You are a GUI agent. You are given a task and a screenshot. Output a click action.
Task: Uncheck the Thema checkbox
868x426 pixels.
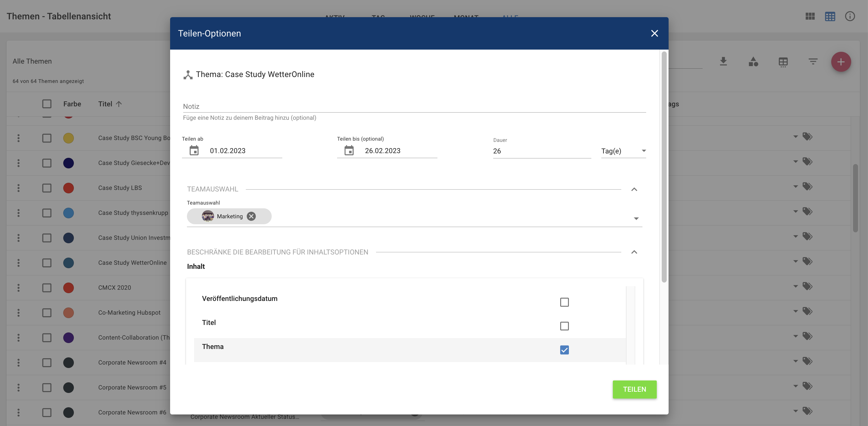click(x=564, y=350)
